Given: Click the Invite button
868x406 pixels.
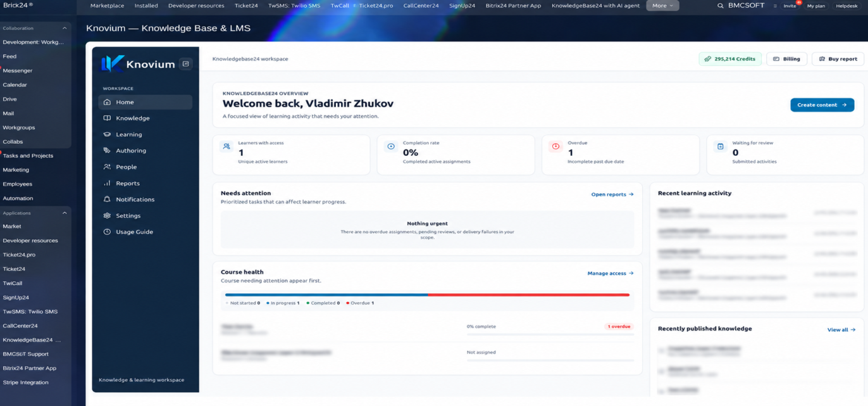Looking at the screenshot, I should point(790,6).
